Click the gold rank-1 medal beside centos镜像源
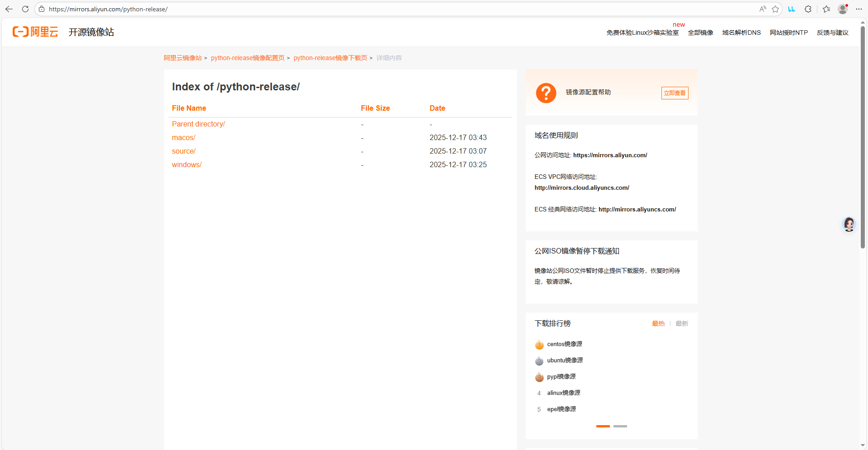 coord(539,344)
